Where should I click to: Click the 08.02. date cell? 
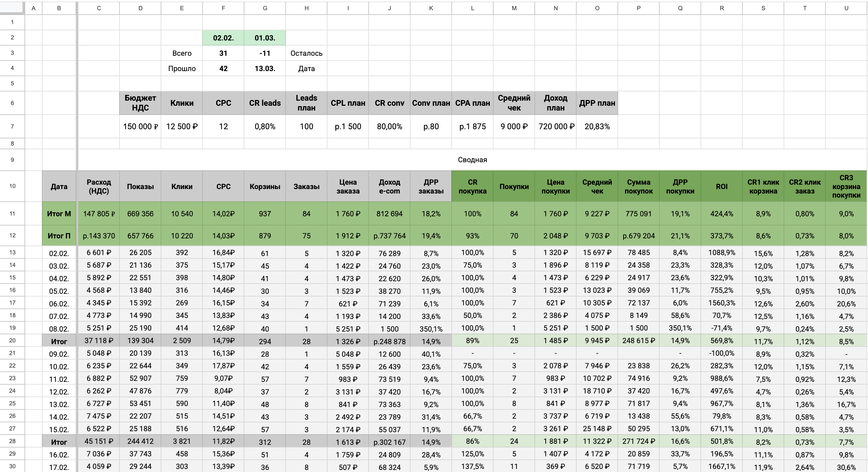[x=59, y=328]
